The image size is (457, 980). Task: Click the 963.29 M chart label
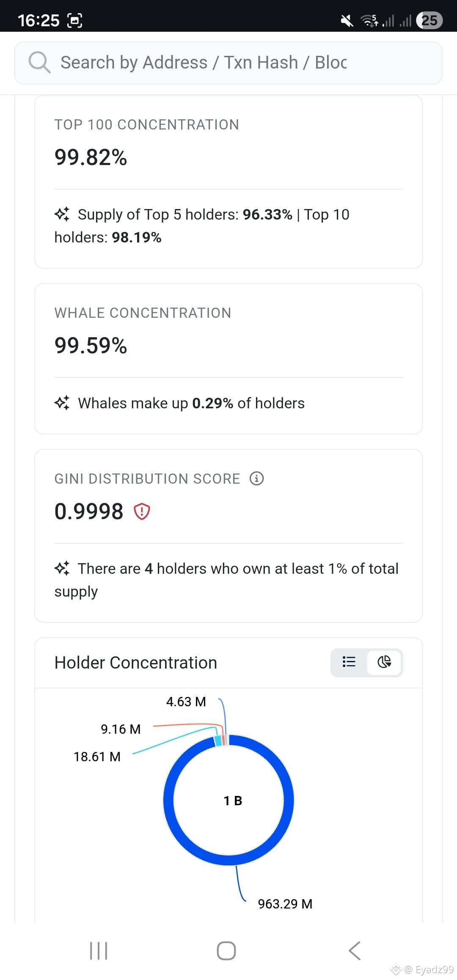[x=285, y=904]
